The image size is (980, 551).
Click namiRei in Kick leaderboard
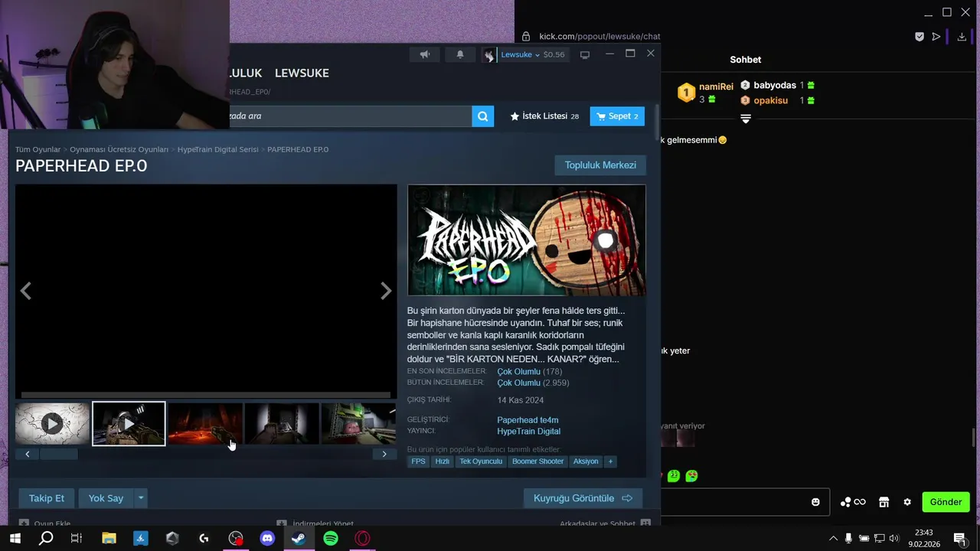(716, 86)
